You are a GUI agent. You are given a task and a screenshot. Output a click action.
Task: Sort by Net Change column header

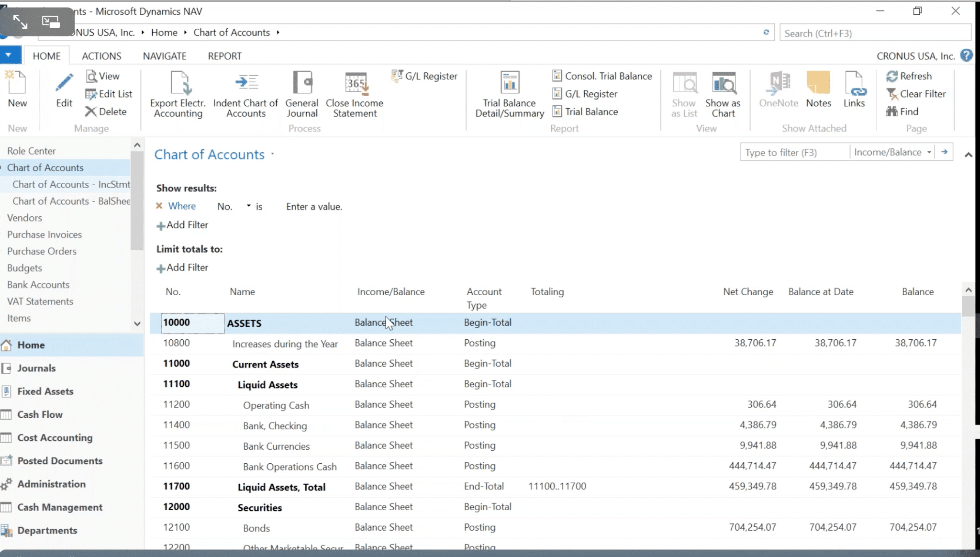click(748, 291)
